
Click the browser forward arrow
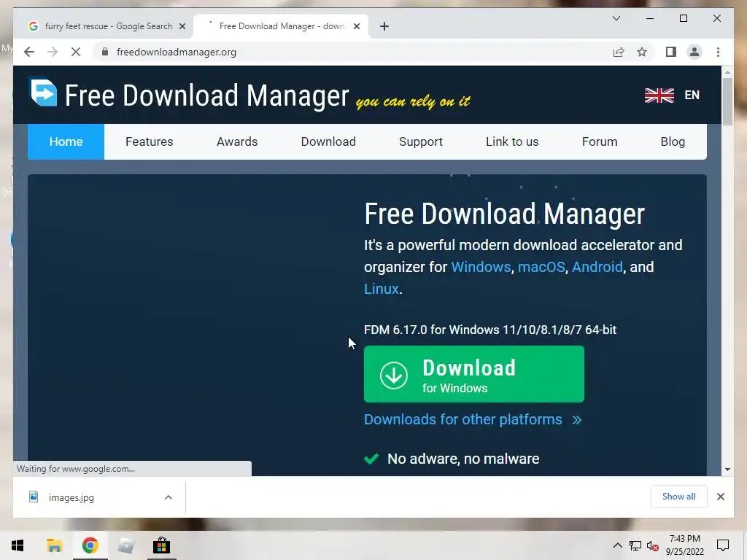[x=53, y=52]
